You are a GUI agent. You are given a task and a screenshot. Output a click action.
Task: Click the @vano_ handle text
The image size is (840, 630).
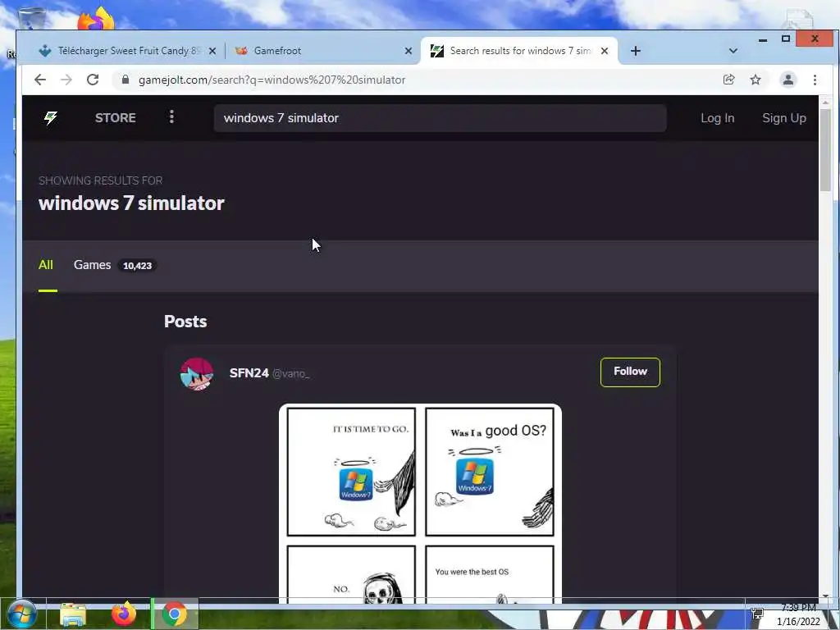[291, 373]
